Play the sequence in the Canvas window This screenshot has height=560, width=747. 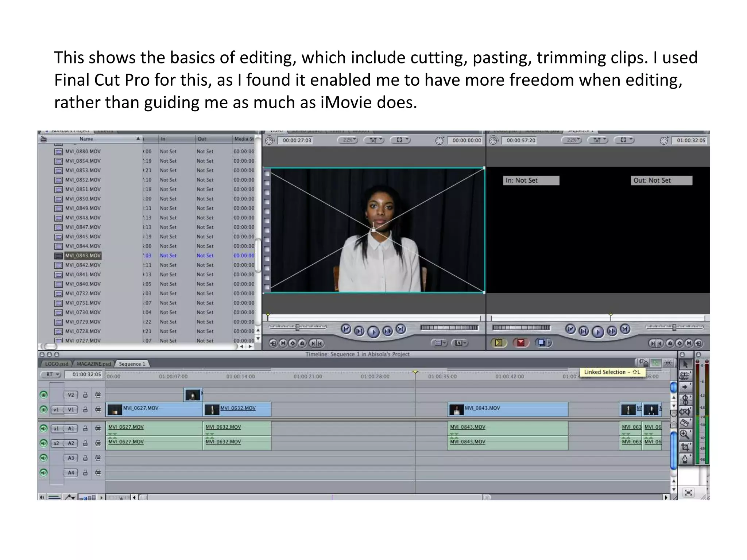[x=597, y=332]
